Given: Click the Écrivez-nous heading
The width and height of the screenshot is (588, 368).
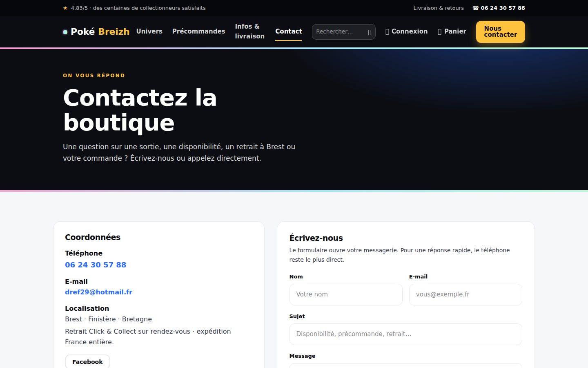Looking at the screenshot, I should pos(316,238).
